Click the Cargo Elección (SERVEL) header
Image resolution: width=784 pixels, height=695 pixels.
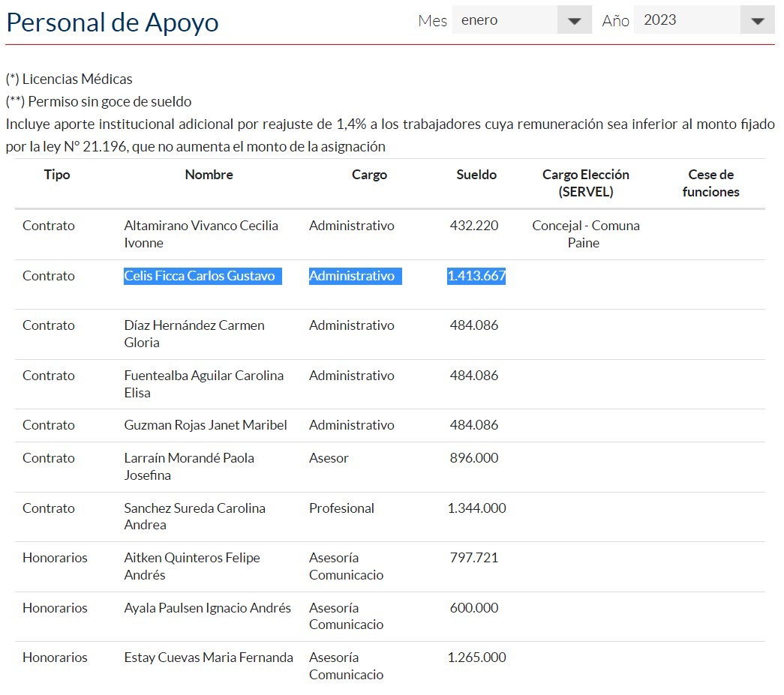tap(585, 183)
